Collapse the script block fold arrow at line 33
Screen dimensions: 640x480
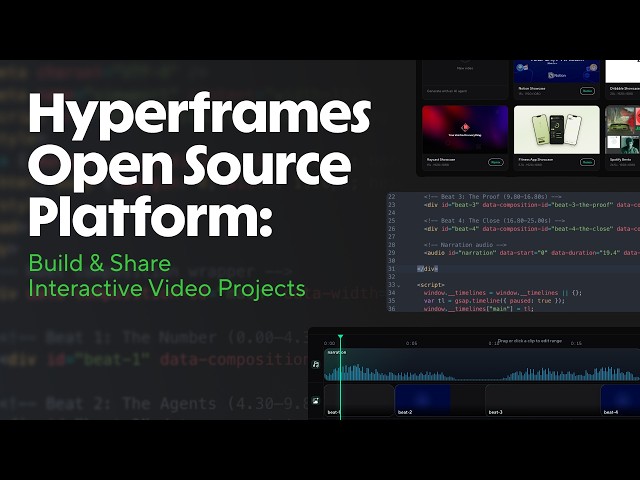(399, 285)
